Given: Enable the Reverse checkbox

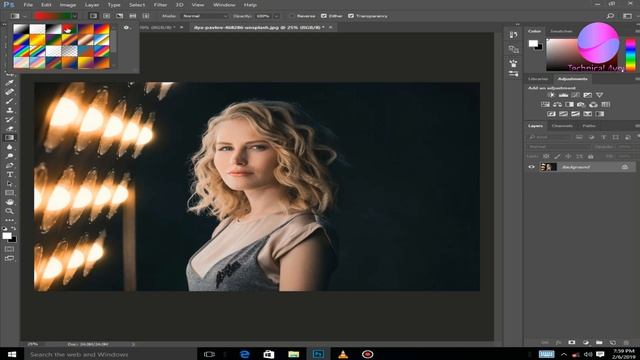Looking at the screenshot, I should [x=292, y=16].
